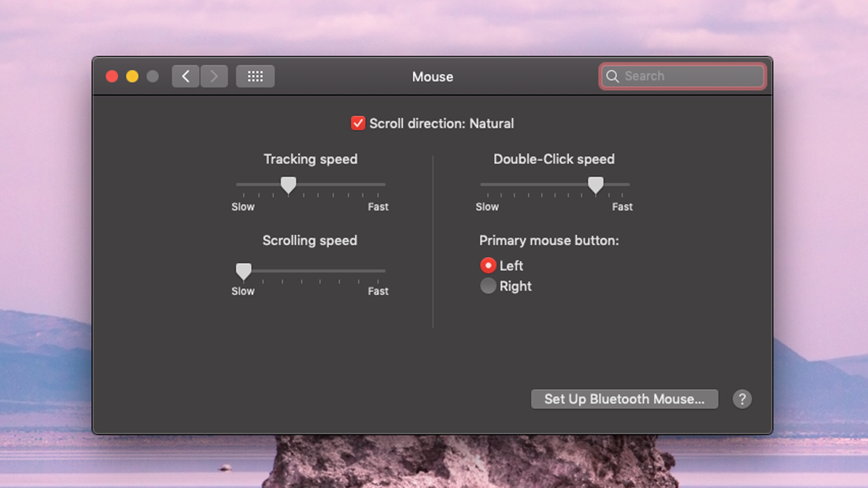Viewport: 868px width, 488px height.
Task: Click the magnifying glass in the search field
Action: [612, 76]
